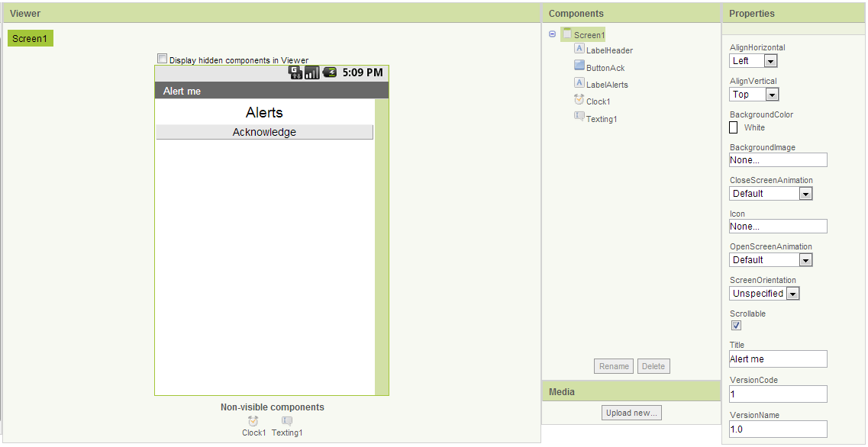Collapse the Screen1 tree node
This screenshot has height=447, width=868.
(x=553, y=34)
